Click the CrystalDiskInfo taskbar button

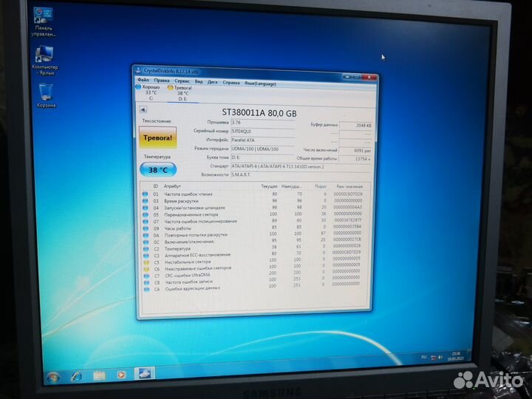point(145,374)
